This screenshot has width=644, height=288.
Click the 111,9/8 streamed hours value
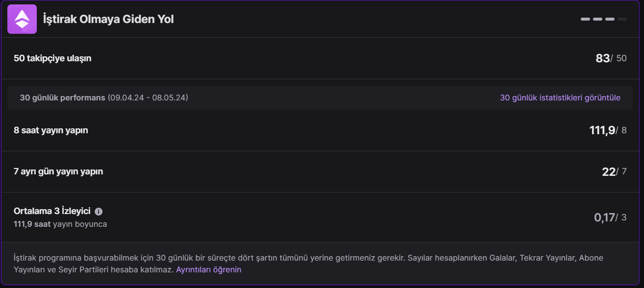coord(608,130)
